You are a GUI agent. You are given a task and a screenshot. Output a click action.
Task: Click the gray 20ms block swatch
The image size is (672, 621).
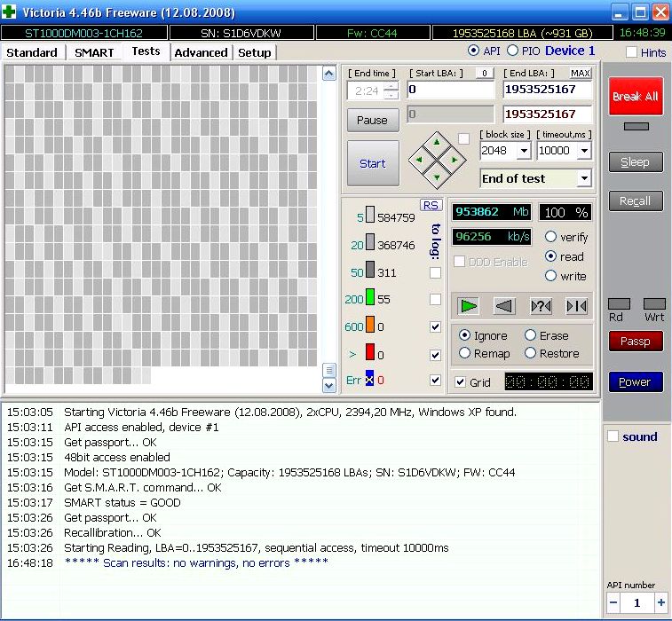click(x=370, y=242)
